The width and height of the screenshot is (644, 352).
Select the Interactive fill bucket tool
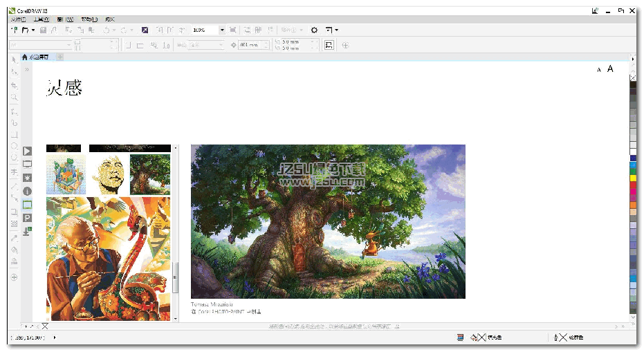pos(14,250)
